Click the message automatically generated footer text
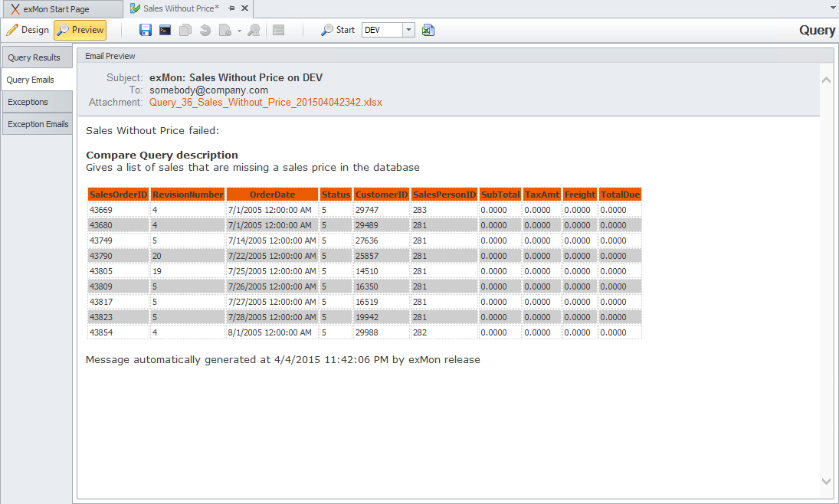839x504 pixels. point(283,359)
